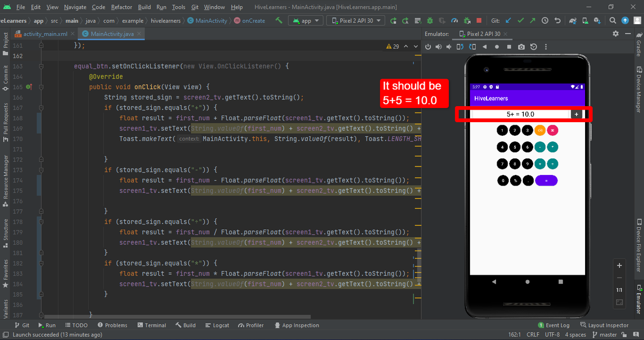
Task: Tap the pink clear button in calculator
Action: click(x=552, y=130)
